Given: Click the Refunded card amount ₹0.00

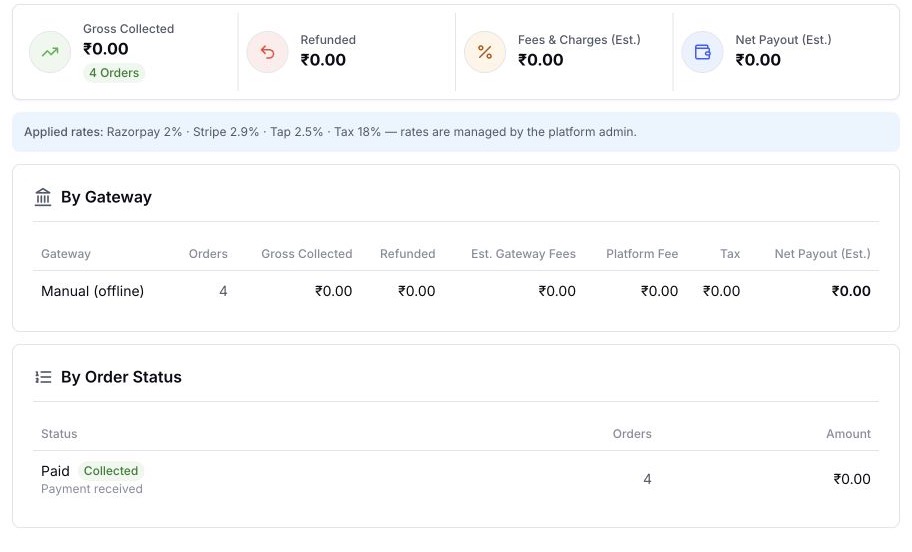Looking at the screenshot, I should pyautogui.click(x=323, y=60).
